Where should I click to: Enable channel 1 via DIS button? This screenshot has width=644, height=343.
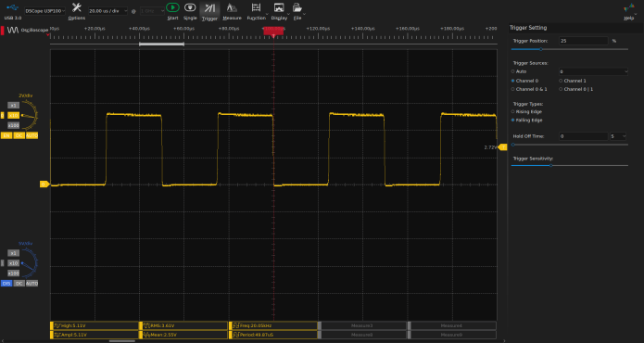pyautogui.click(x=6, y=284)
